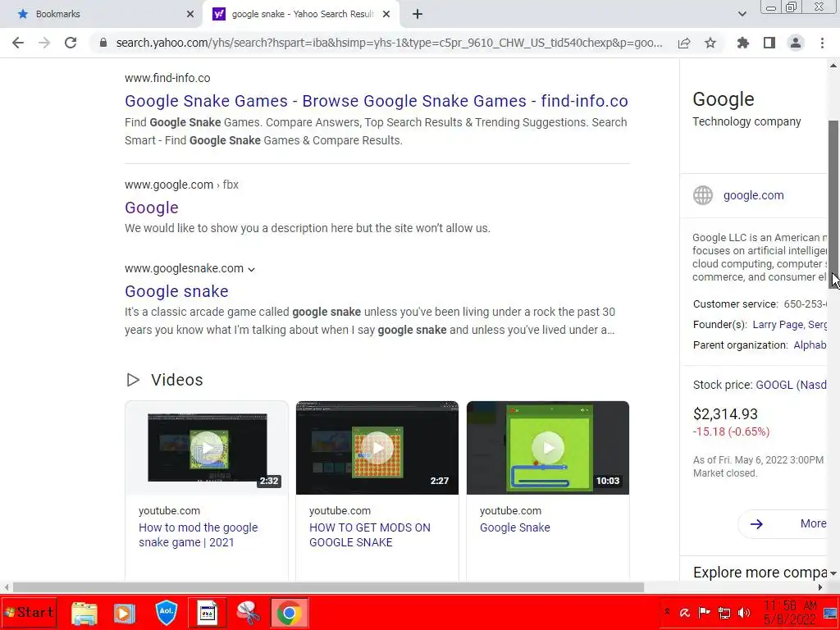This screenshot has height=630, width=840.
Task: Open the volume speaker tray icon
Action: pos(744,613)
